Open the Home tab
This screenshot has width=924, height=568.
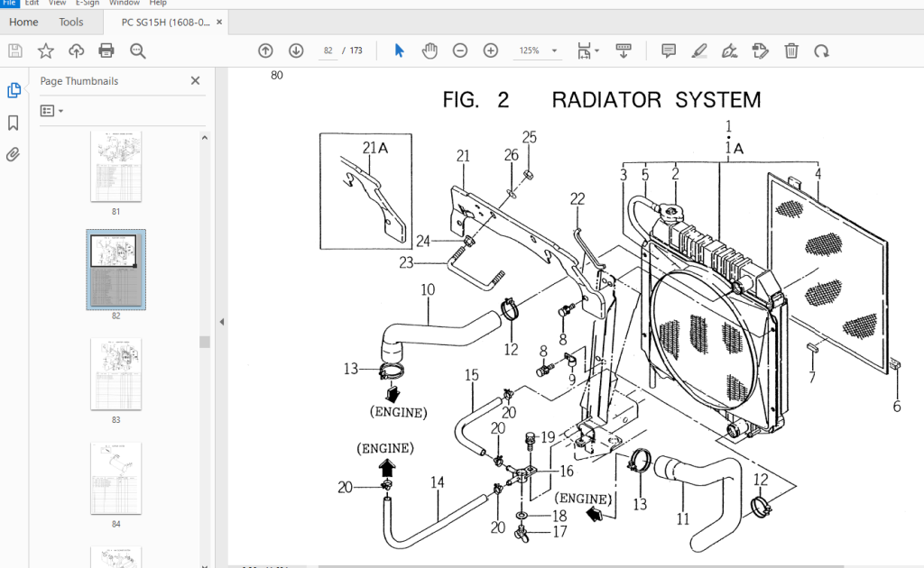pos(23,22)
